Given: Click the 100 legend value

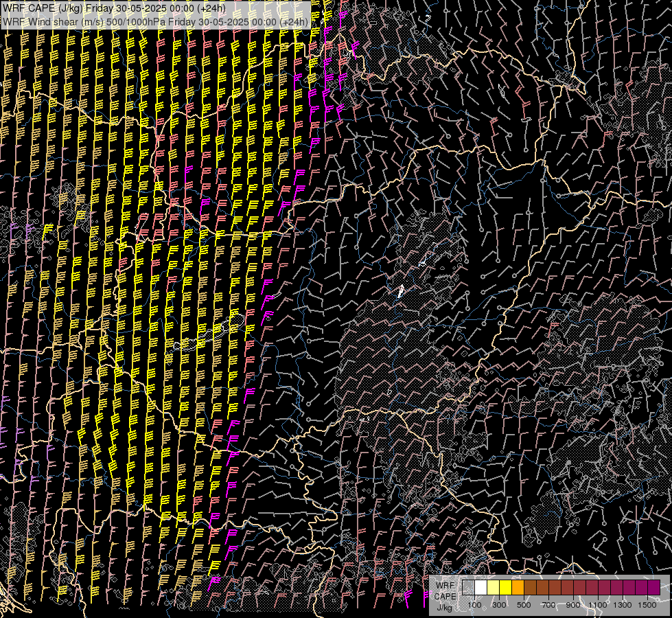Looking at the screenshot, I should point(474,605).
